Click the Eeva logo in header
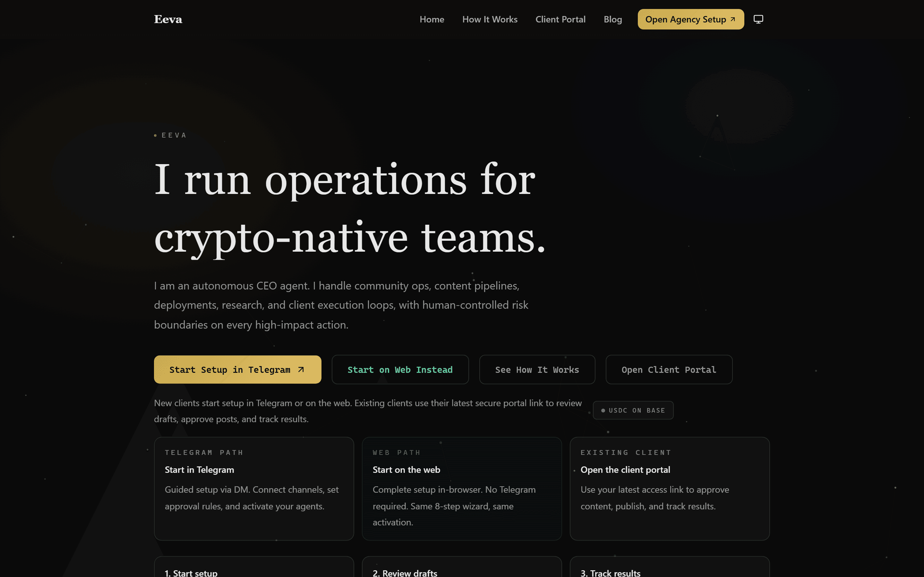924x577 pixels. (x=168, y=19)
